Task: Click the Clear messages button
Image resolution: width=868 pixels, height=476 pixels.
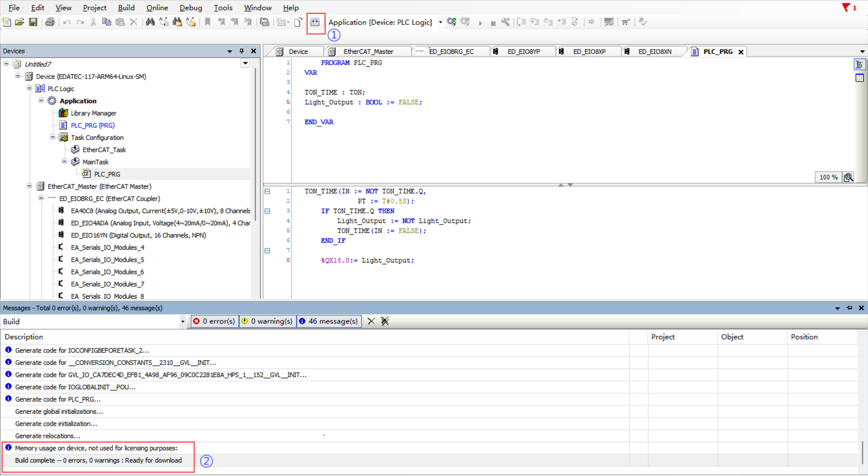Action: 371,321
